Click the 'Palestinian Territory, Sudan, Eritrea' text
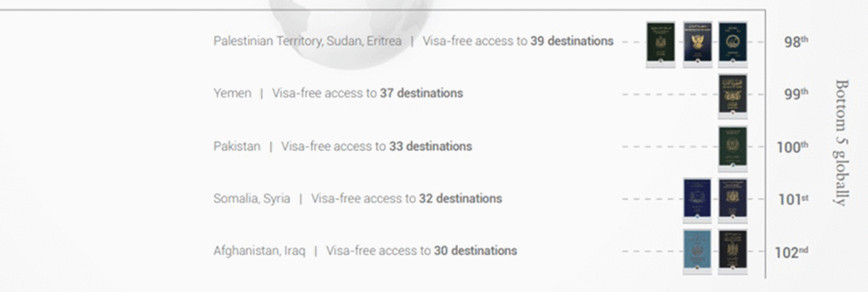 pyautogui.click(x=308, y=41)
